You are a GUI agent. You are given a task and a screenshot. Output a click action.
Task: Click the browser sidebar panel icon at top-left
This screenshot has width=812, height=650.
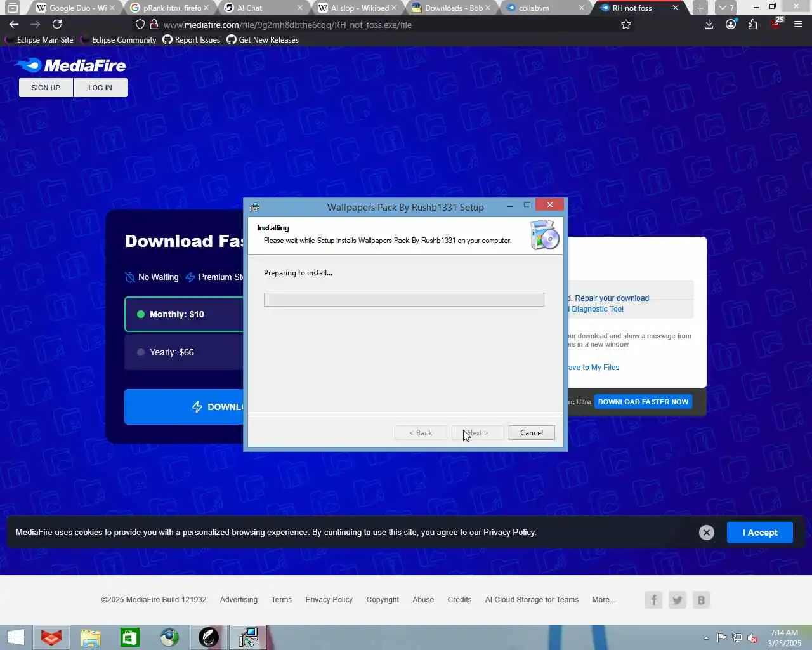pos(12,8)
